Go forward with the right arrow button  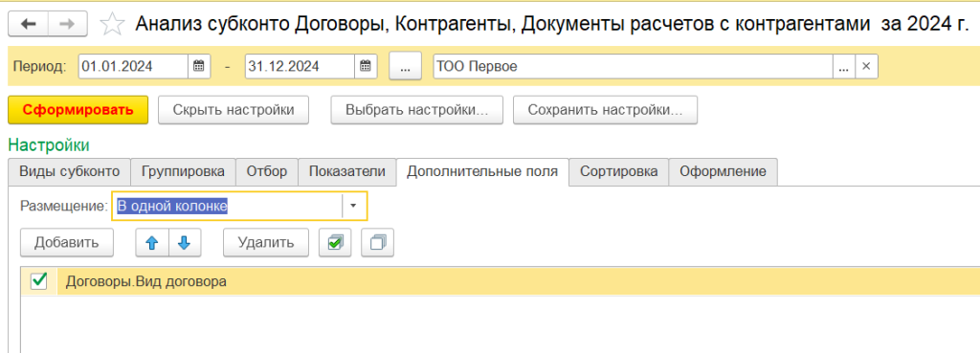click(67, 24)
